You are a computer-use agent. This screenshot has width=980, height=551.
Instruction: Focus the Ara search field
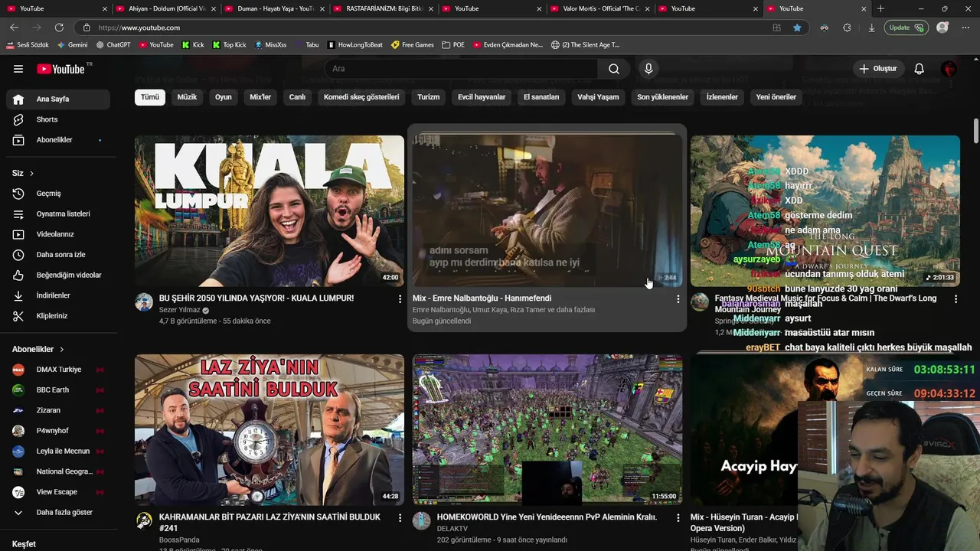click(462, 69)
